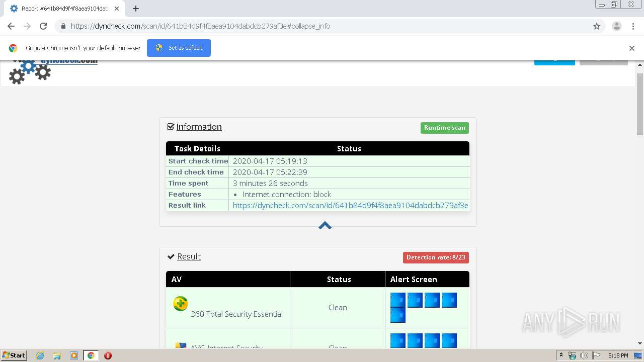Image resolution: width=644 pixels, height=362 pixels.
Task: Click the Result section heading
Action: tap(189, 256)
